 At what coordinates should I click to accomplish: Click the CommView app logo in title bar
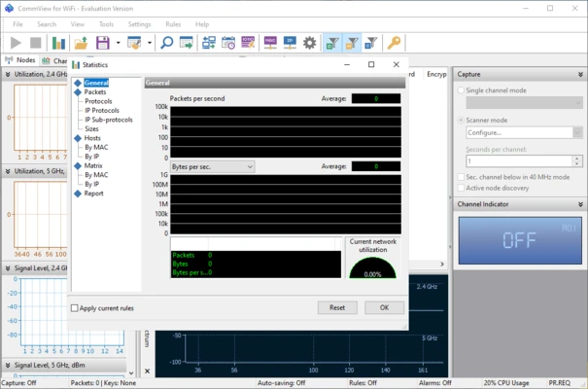9,8
